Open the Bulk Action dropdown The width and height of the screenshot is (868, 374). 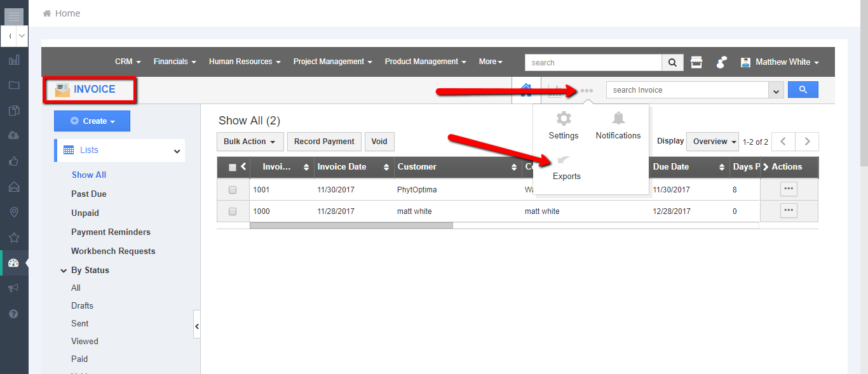[250, 142]
